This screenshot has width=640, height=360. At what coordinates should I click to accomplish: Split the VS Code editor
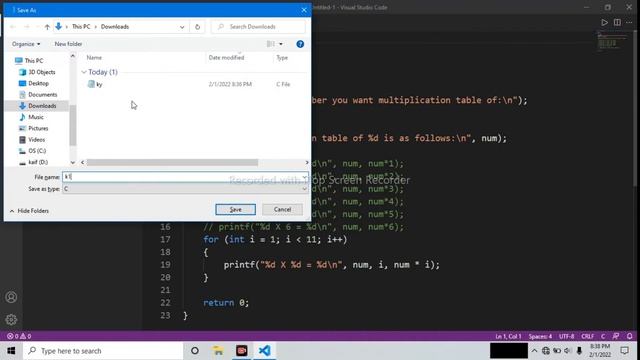point(617,22)
